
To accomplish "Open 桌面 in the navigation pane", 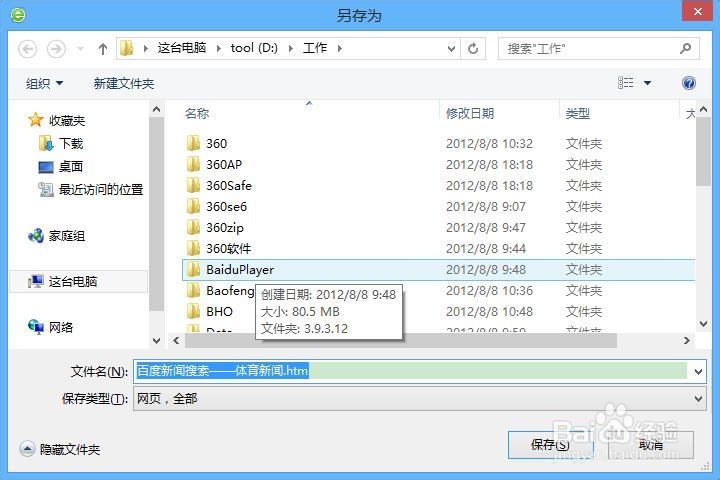I will [x=61, y=166].
